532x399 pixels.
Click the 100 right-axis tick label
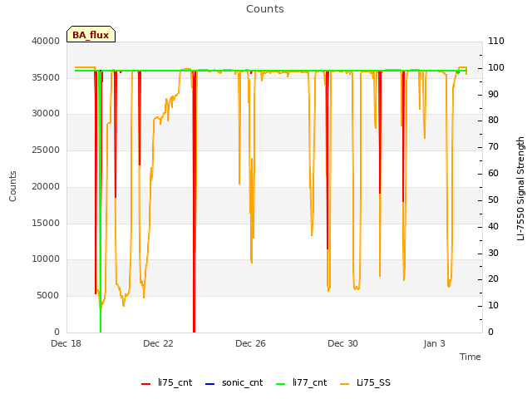pyautogui.click(x=496, y=67)
